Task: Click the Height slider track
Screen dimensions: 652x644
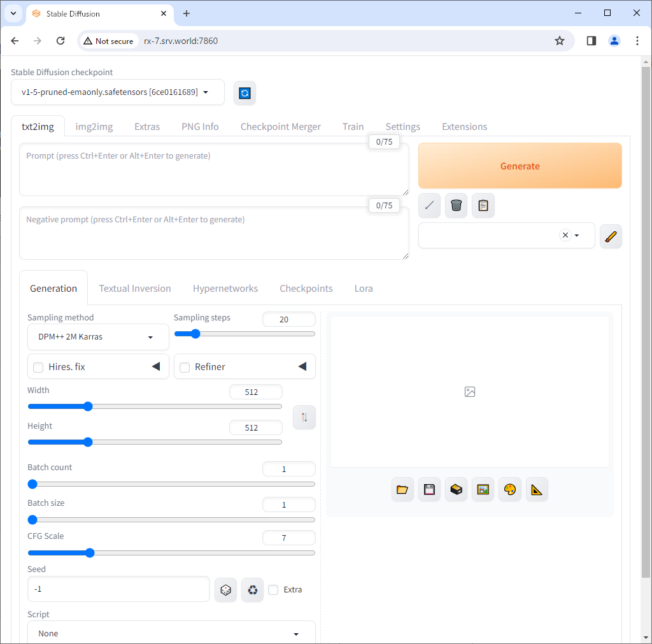Action: [x=155, y=442]
